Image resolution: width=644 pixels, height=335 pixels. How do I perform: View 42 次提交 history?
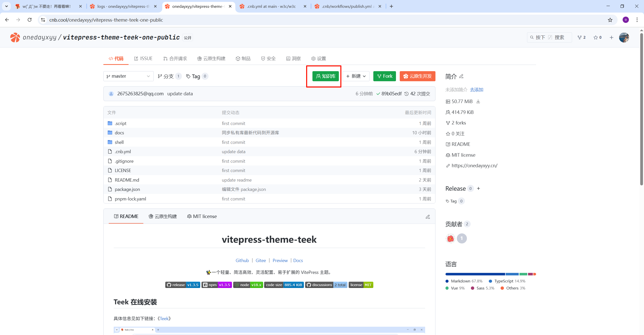click(417, 94)
